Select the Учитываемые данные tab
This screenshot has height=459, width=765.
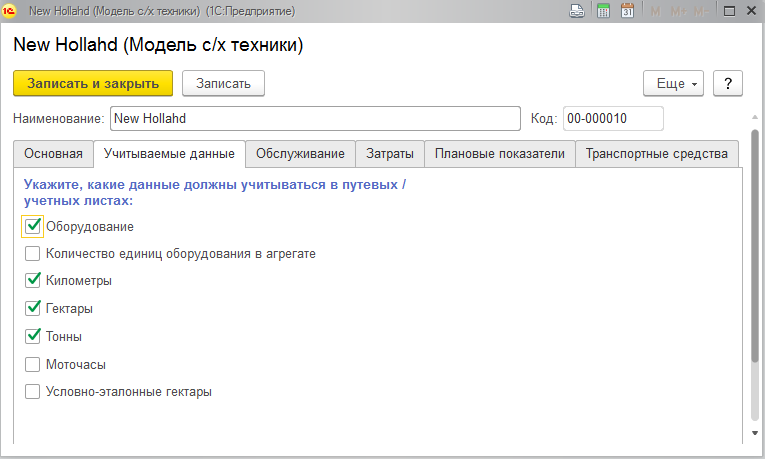[169, 154]
